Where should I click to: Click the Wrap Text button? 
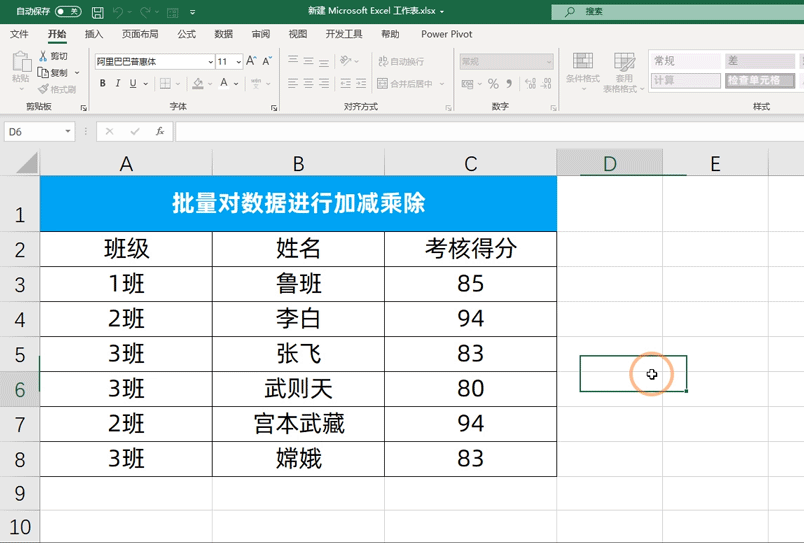401,62
